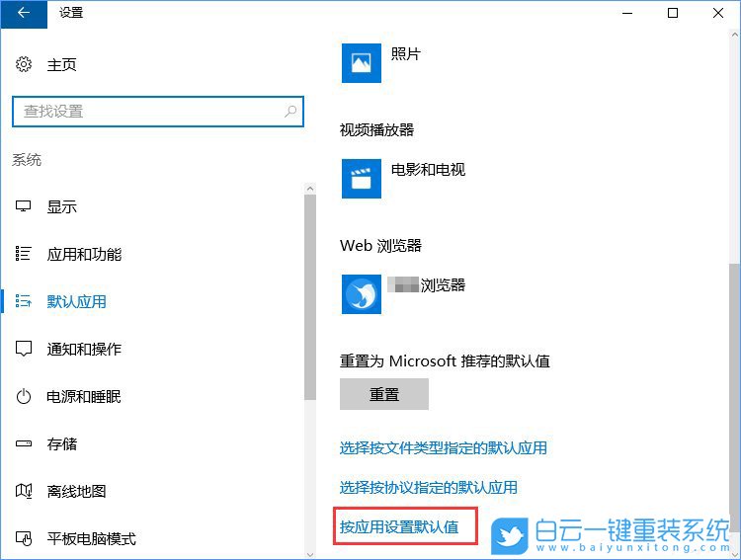Open the 应用和功能 settings page
The height and width of the screenshot is (560, 741).
tap(84, 254)
